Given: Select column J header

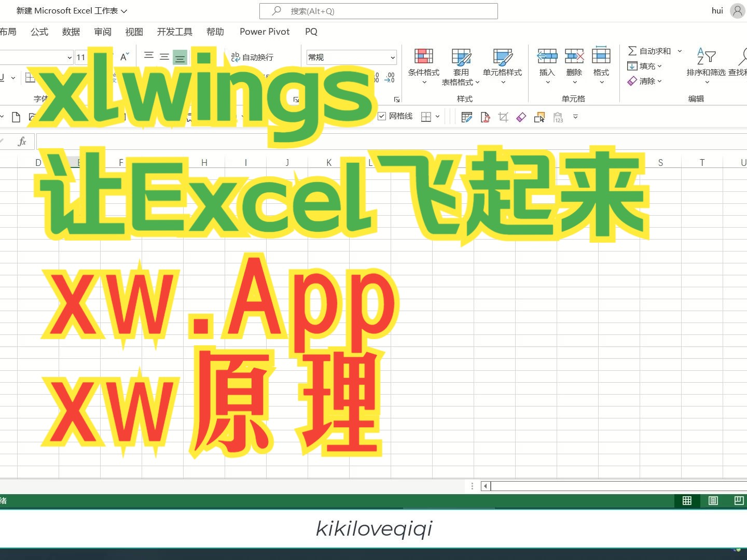Looking at the screenshot, I should (287, 162).
